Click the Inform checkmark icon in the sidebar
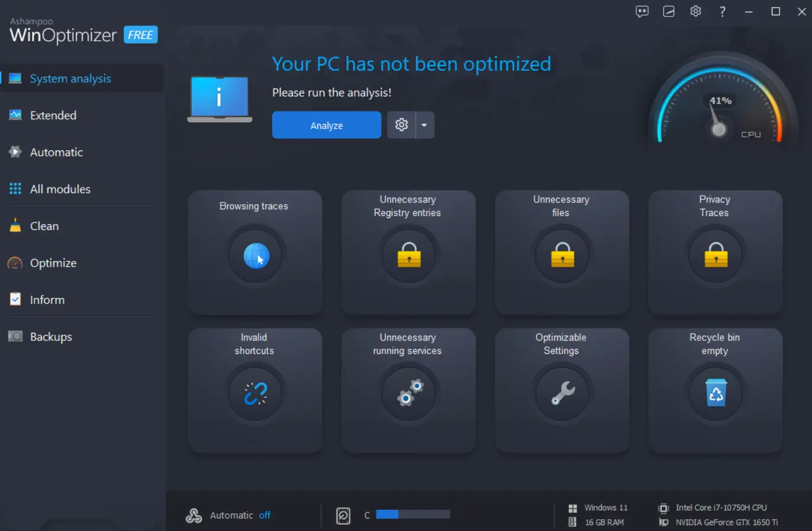 click(x=15, y=299)
